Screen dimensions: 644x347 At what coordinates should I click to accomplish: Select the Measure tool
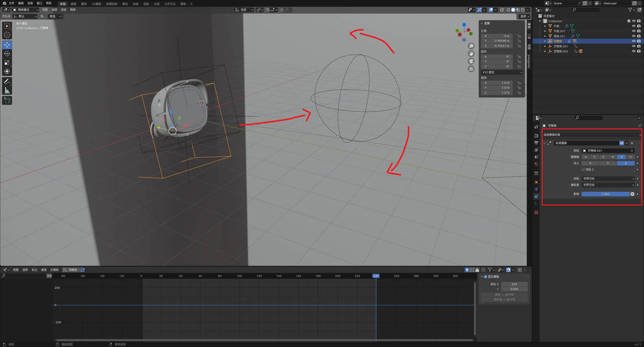click(7, 90)
